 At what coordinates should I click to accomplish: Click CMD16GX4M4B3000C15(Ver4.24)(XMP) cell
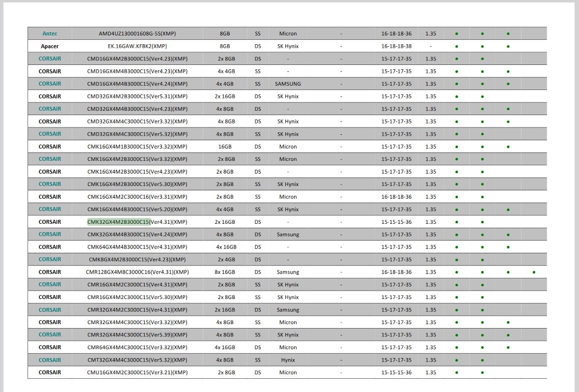tap(137, 84)
